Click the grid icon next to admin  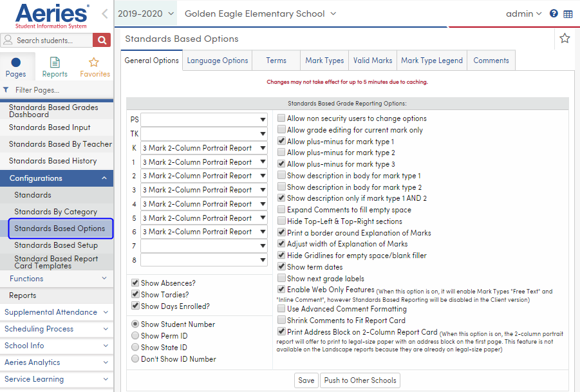click(x=569, y=13)
